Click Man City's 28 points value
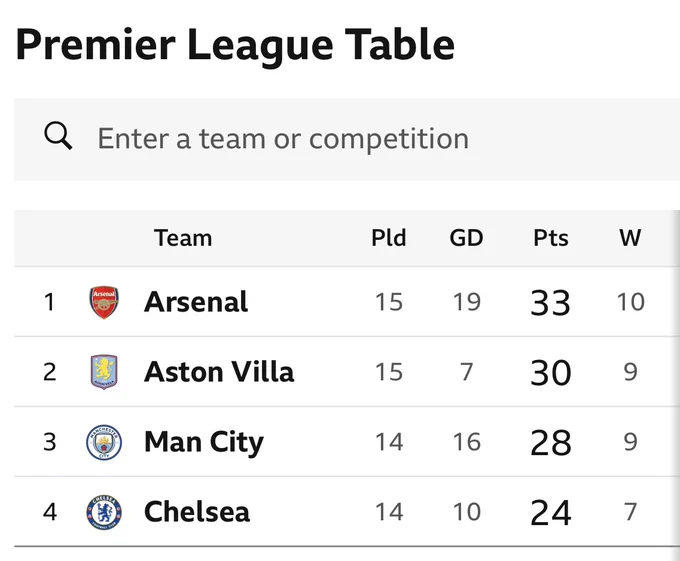The height and width of the screenshot is (561, 680). click(x=551, y=443)
